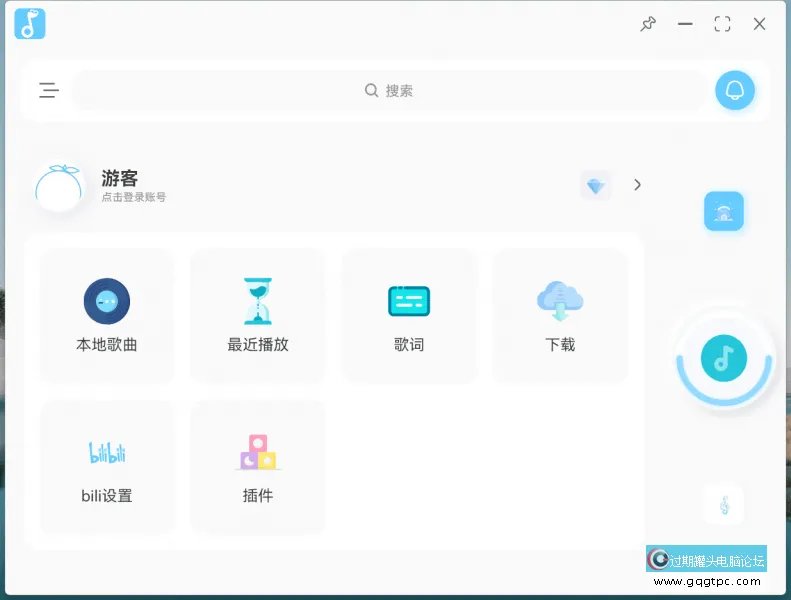Click the hourglass icon

click(x=258, y=301)
